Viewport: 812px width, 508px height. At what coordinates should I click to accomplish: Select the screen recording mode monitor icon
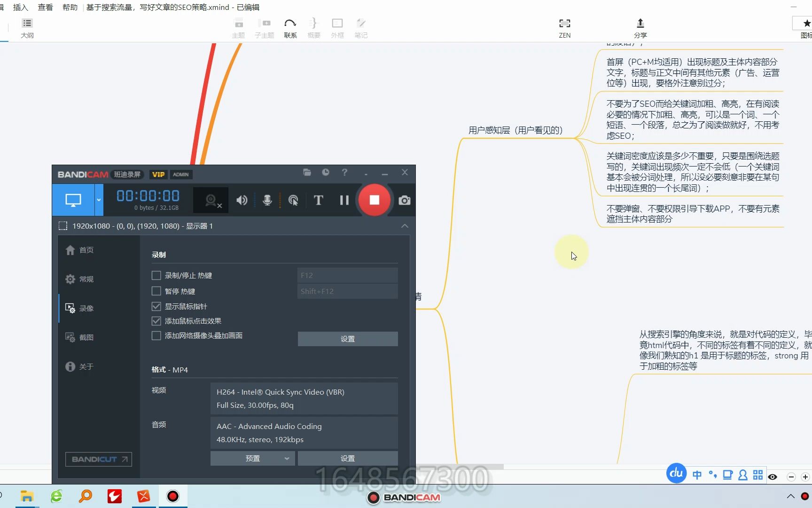73,200
